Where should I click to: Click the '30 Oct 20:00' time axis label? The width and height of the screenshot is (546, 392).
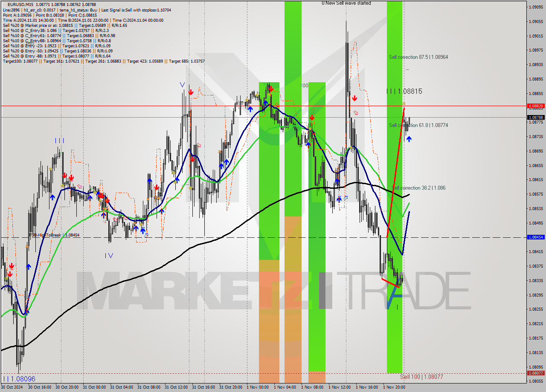67,387
